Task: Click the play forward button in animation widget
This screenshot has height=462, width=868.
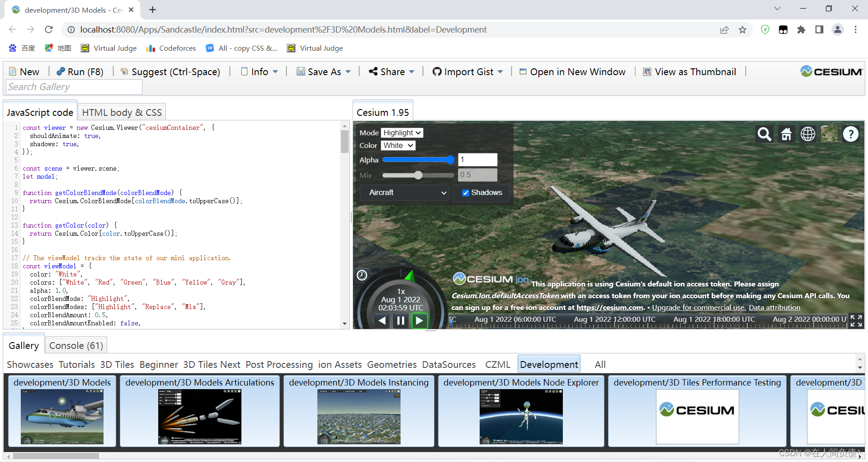Action: click(x=420, y=320)
